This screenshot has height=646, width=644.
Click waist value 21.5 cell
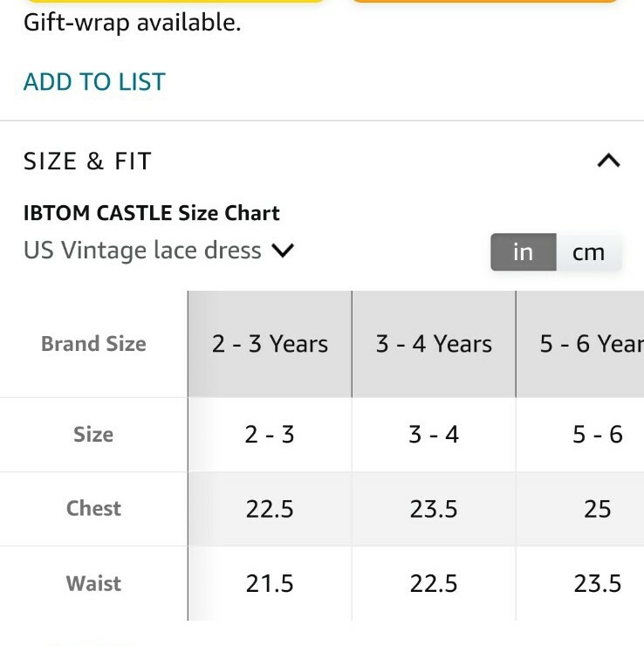tap(270, 583)
